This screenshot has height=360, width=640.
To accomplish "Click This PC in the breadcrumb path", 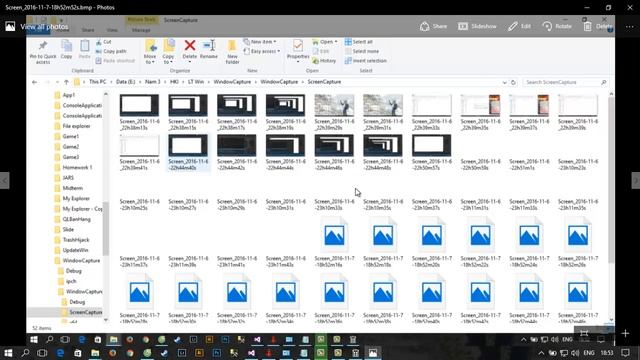I will tap(98, 82).
